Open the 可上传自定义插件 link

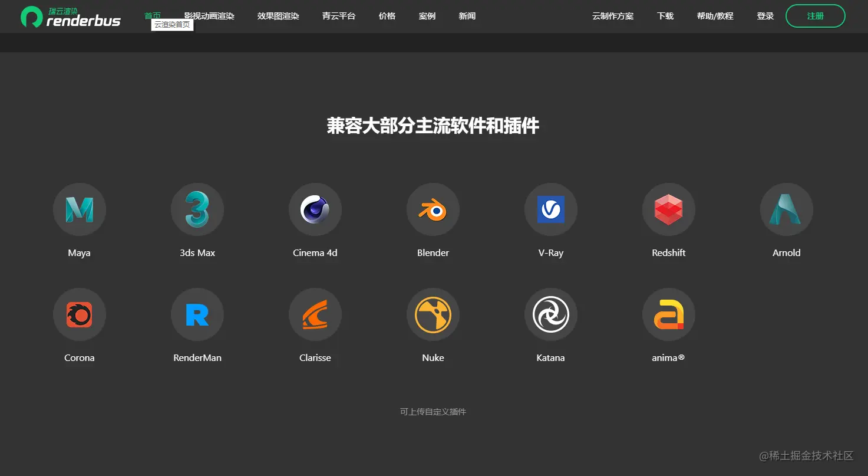click(433, 412)
